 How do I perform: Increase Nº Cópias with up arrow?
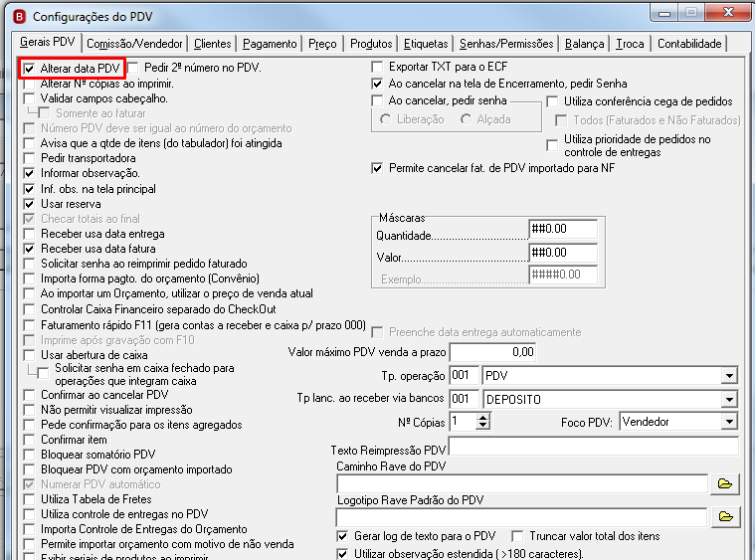pos(483,418)
